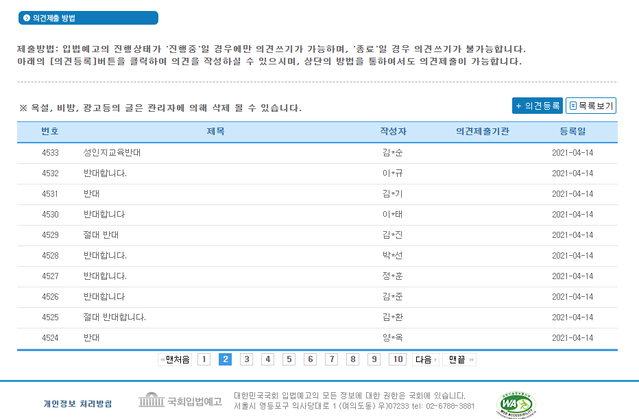Go to next pages via 다음
The height and width of the screenshot is (419, 639).
pyautogui.click(x=425, y=359)
